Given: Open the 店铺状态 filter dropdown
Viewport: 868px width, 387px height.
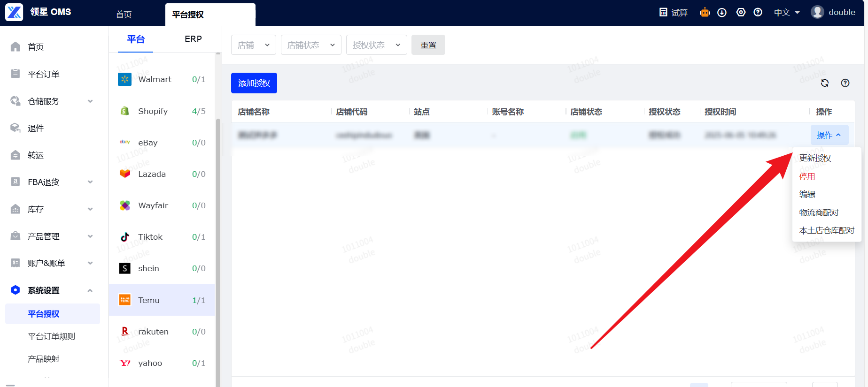Looking at the screenshot, I should [x=311, y=45].
